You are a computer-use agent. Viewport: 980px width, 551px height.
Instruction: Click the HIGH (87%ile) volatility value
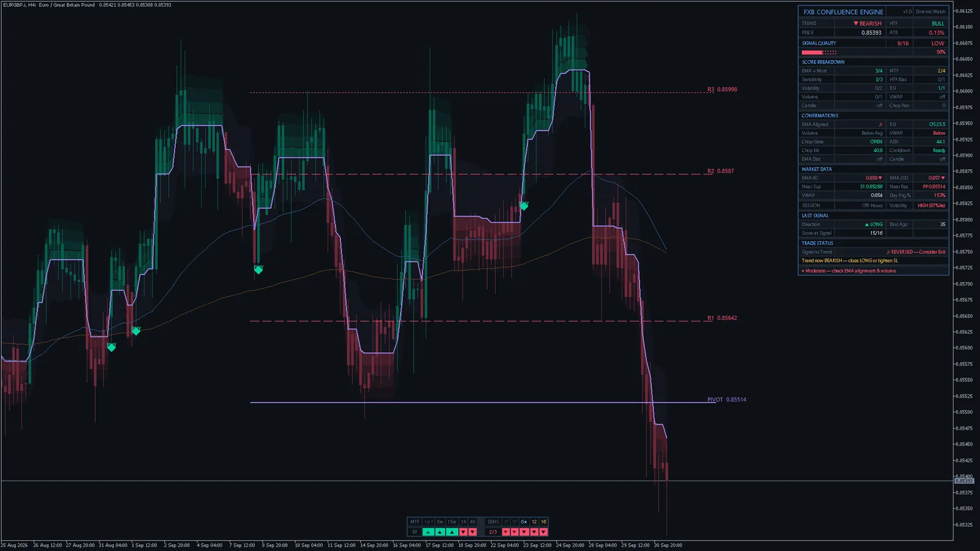[x=931, y=206]
